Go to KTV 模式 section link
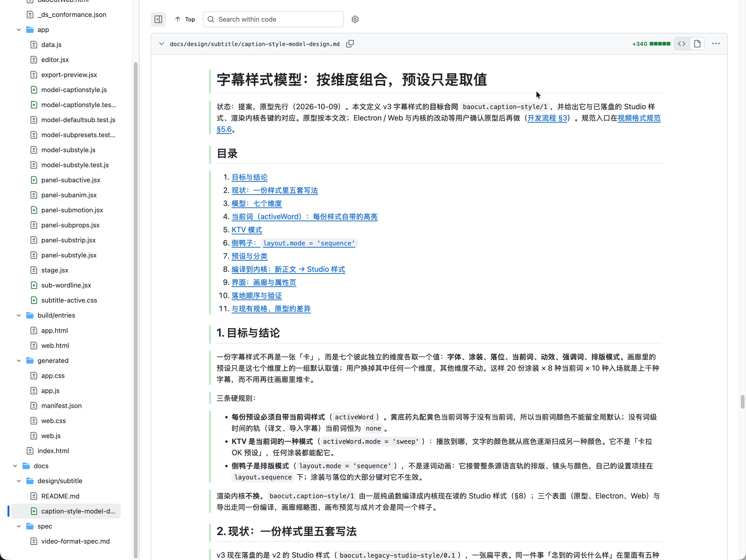The width and height of the screenshot is (746, 560). tap(247, 230)
